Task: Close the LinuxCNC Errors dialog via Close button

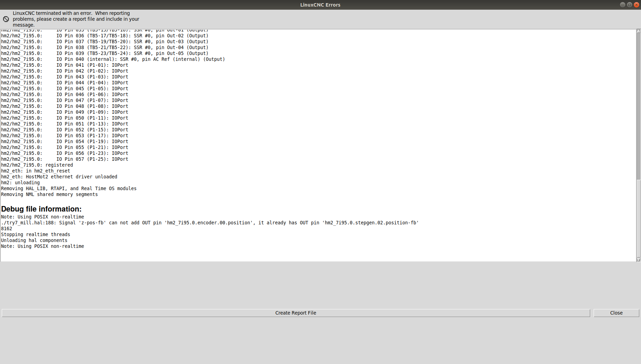Action: coord(616,313)
